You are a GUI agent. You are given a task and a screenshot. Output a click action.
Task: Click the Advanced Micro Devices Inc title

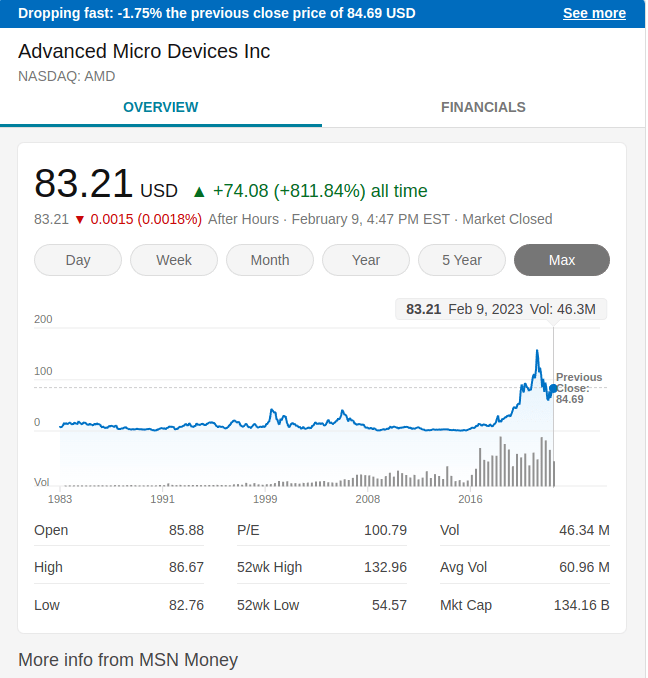[144, 51]
